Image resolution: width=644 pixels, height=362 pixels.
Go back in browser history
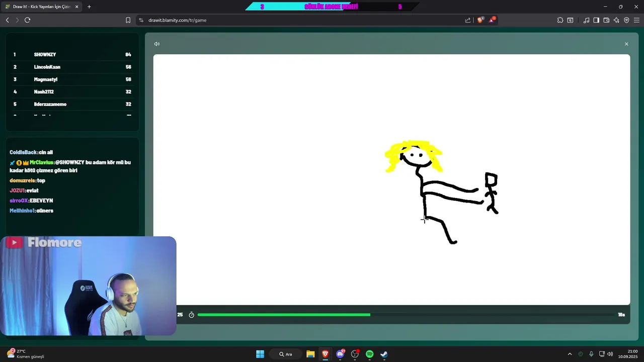click(7, 20)
